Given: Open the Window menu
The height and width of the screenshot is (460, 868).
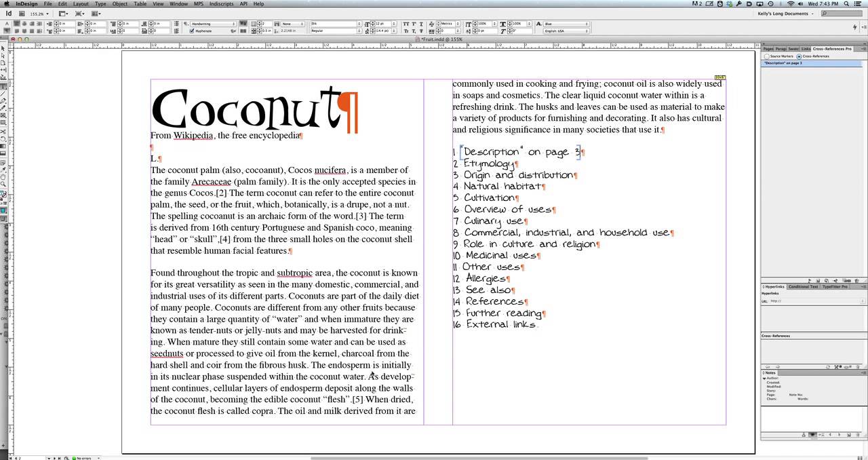Looking at the screenshot, I should (178, 3).
